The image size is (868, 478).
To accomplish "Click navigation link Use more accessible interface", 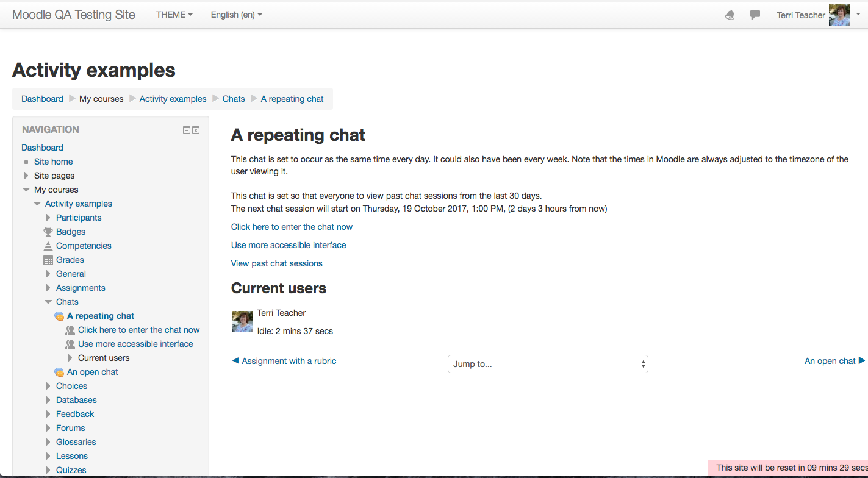I will coord(135,344).
